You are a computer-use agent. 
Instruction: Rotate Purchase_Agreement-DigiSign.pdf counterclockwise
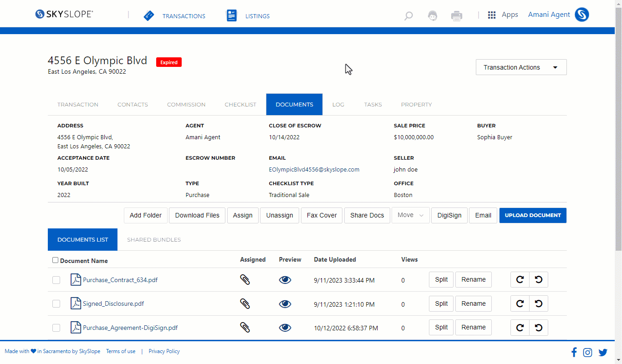539,327
